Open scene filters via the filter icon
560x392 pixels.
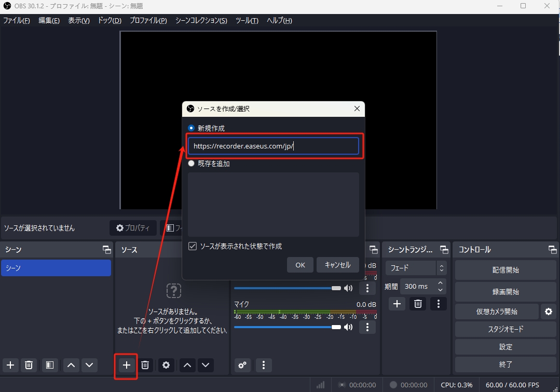click(50, 365)
